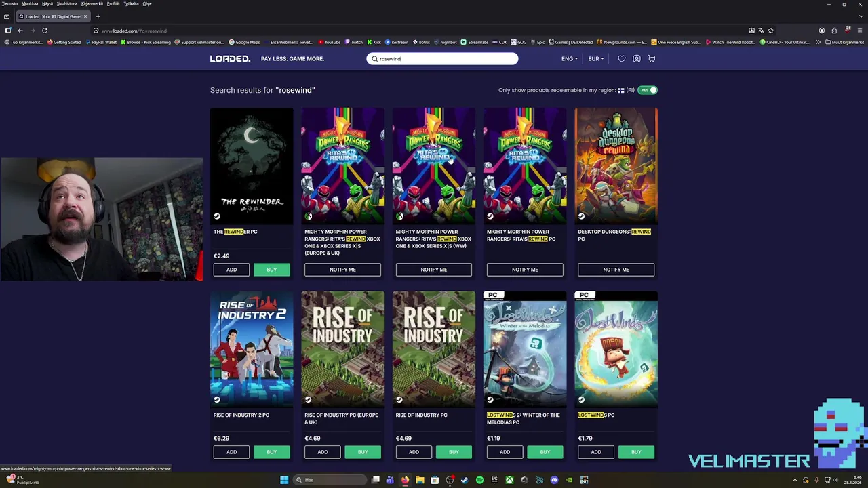Buy Rise of Industry 2 PC
Viewport: 868px width, 488px height.
[x=271, y=452]
